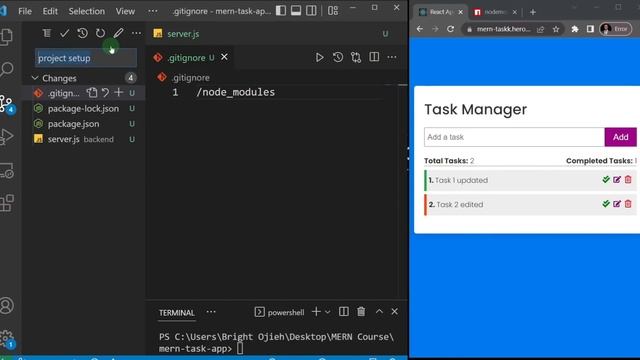This screenshot has height=360, width=640.
Task: Open Run and Debug view
Action: point(7,137)
